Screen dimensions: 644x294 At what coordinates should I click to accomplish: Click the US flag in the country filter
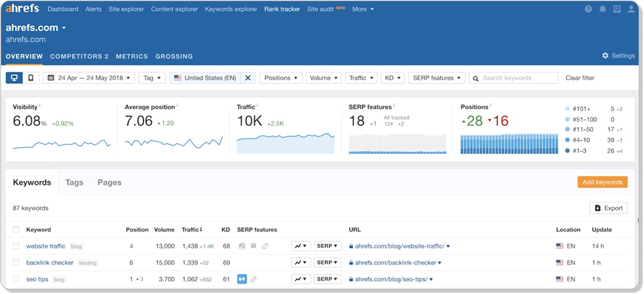click(178, 78)
